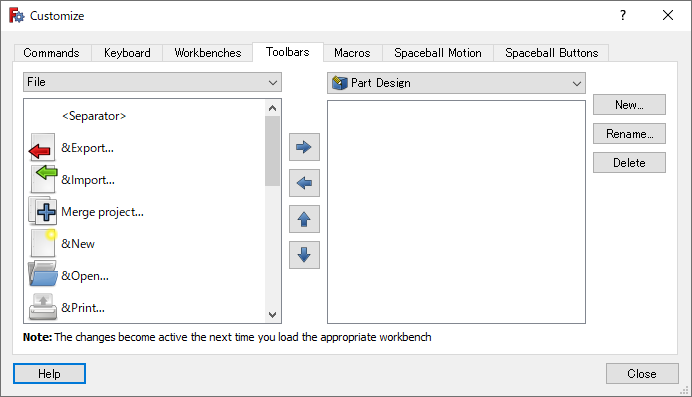This screenshot has width=692, height=397.
Task: Switch to the Workbenches tab
Action: point(208,53)
